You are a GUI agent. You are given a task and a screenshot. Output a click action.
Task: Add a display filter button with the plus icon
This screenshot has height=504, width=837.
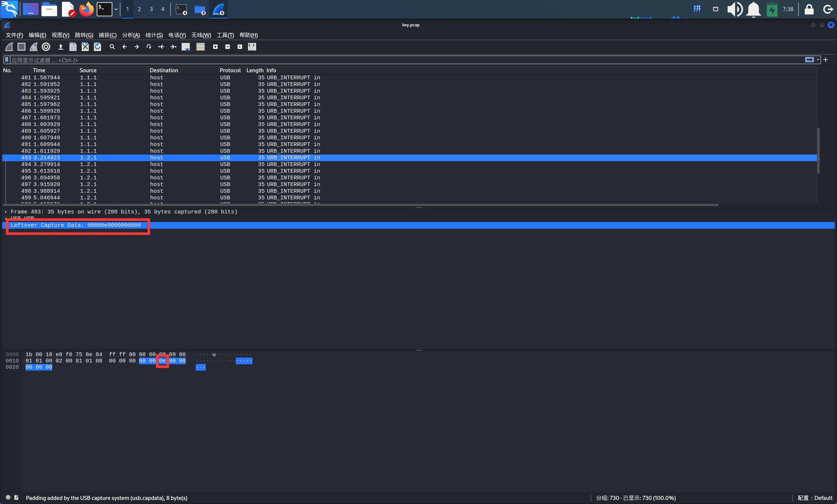(826, 60)
